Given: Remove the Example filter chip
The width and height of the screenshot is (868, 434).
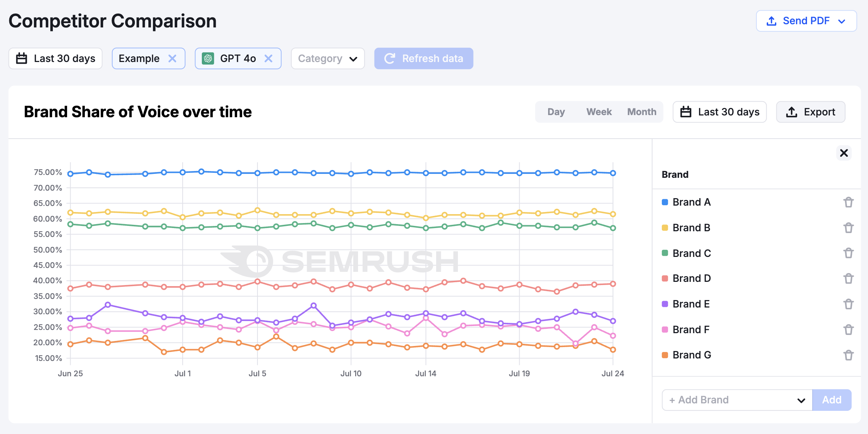Looking at the screenshot, I should (x=173, y=58).
